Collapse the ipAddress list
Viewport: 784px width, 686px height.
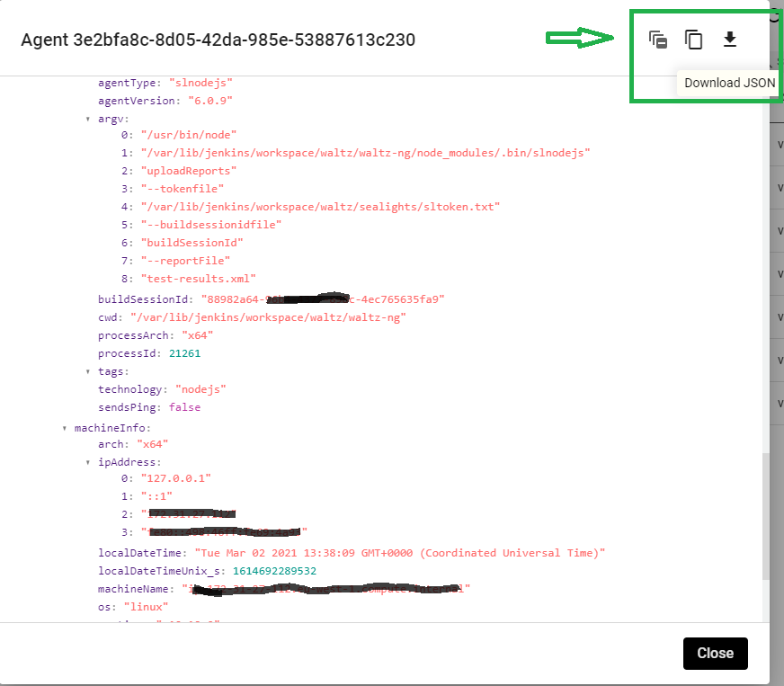tap(88, 462)
